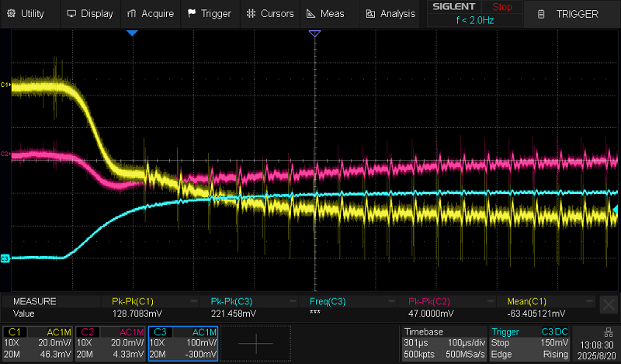Select the C1 yellow ground level marker

[x=5, y=84]
